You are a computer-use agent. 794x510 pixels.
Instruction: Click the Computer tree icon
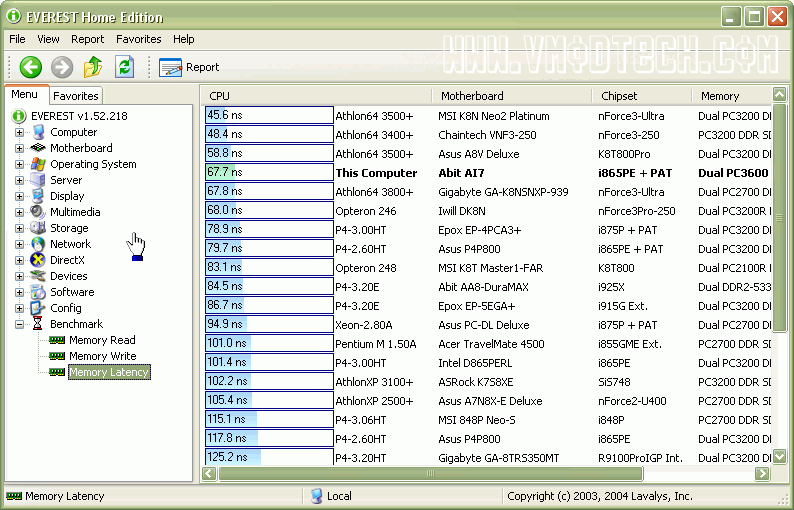coord(38,132)
